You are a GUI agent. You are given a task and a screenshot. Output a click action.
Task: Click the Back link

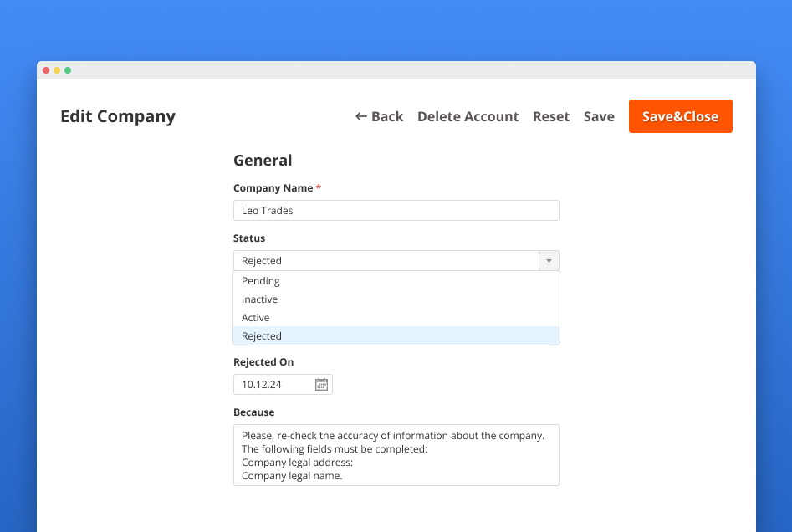[x=384, y=116]
